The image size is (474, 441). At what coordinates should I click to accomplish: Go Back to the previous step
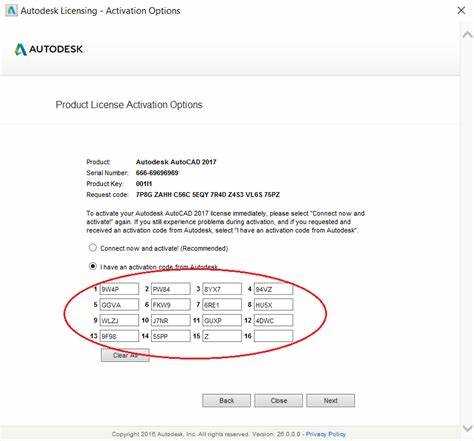point(226,400)
